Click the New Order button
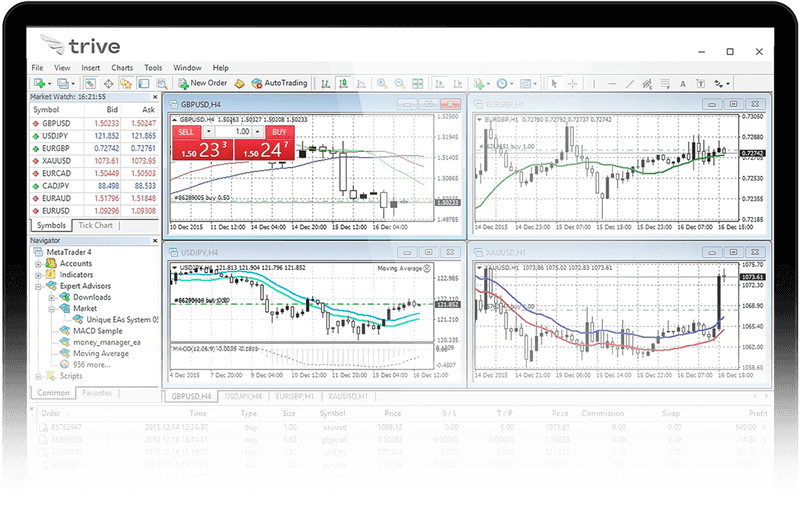The image size is (800, 525). coord(203,83)
